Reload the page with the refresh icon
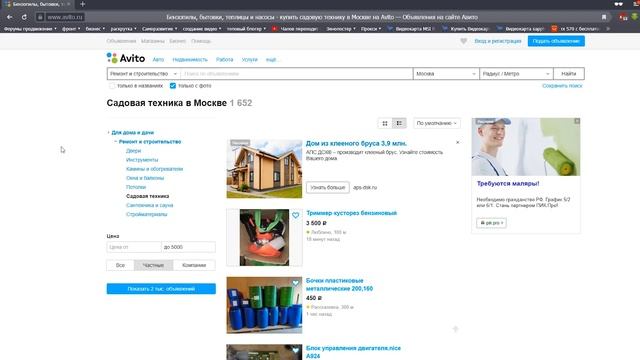Image resolution: width=640 pixels, height=360 pixels. pos(24,17)
